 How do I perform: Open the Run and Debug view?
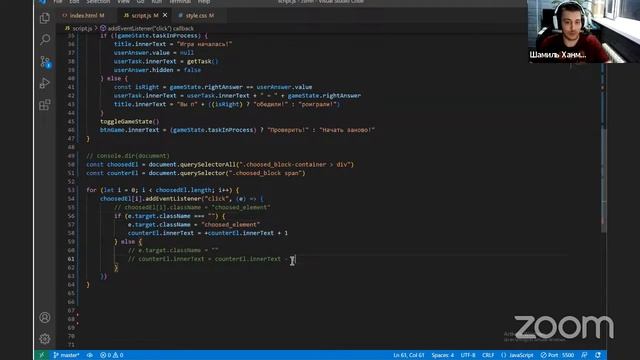pyautogui.click(x=45, y=83)
